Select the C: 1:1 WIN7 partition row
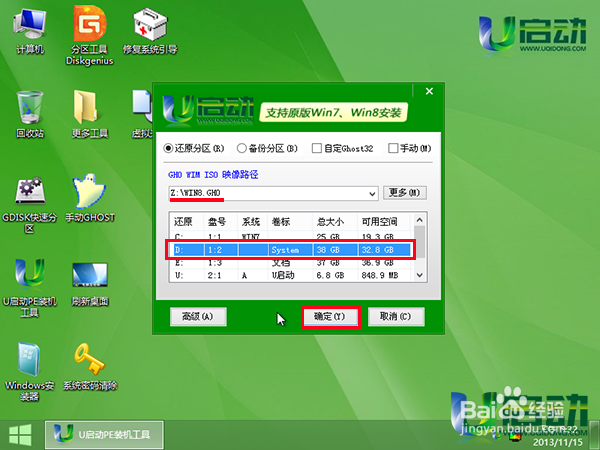 [291, 236]
